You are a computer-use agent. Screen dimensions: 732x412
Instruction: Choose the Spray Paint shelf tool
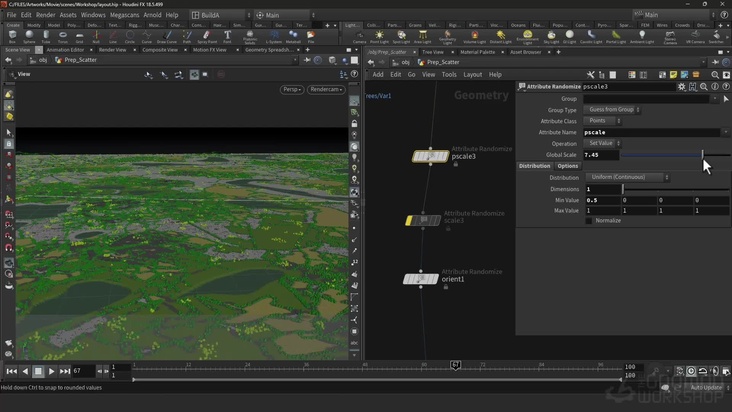coord(209,36)
